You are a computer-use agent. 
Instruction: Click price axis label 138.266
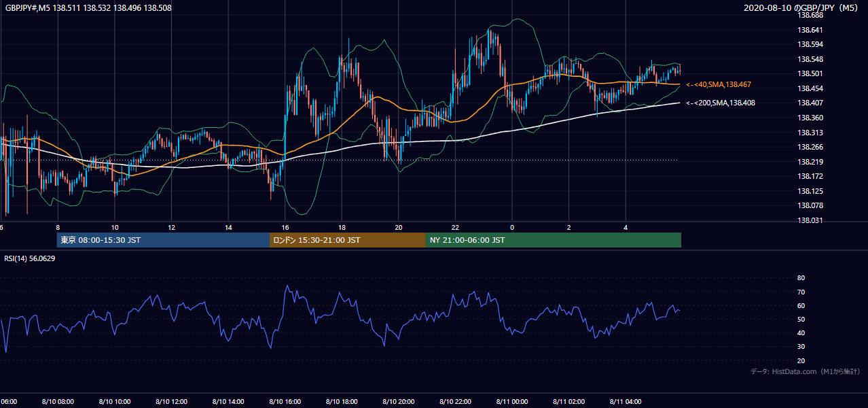point(811,148)
